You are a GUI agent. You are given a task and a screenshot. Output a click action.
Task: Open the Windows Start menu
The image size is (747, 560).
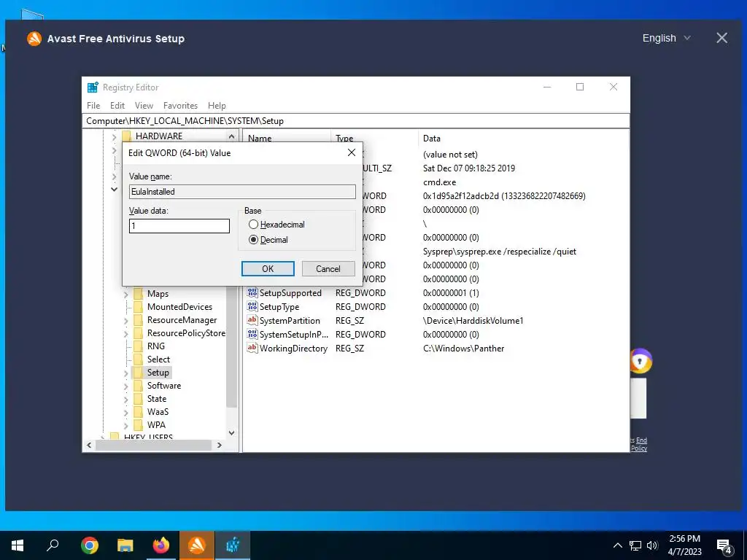[x=18, y=545]
